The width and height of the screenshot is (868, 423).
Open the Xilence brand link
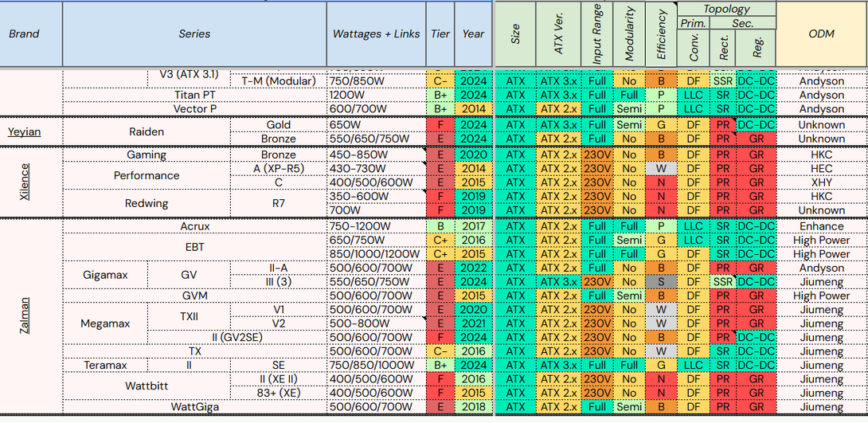pos(25,182)
